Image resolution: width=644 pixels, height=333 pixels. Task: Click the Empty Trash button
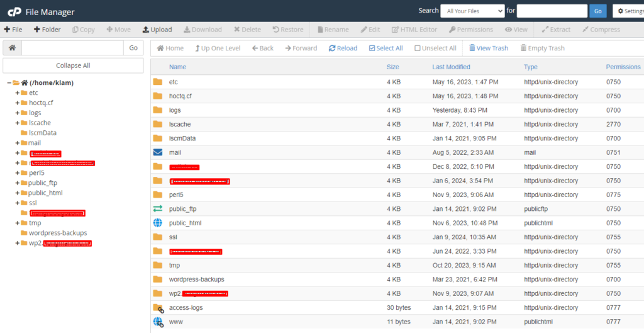click(543, 48)
